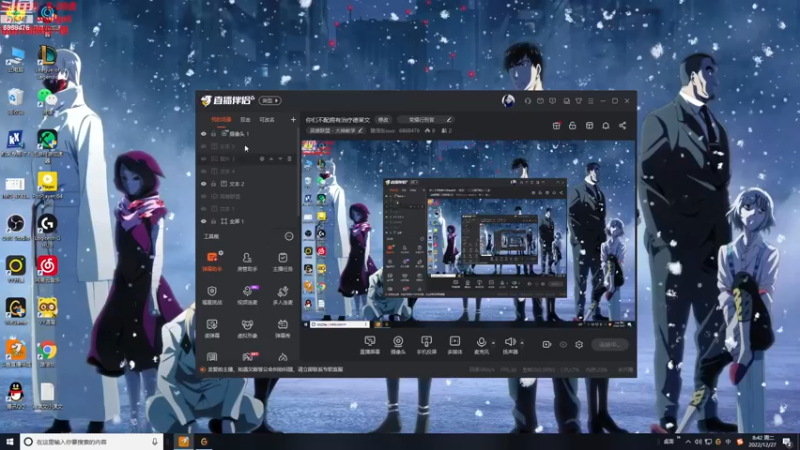Move the 图片 1 layer down
The image size is (800, 450).
coord(280,159)
